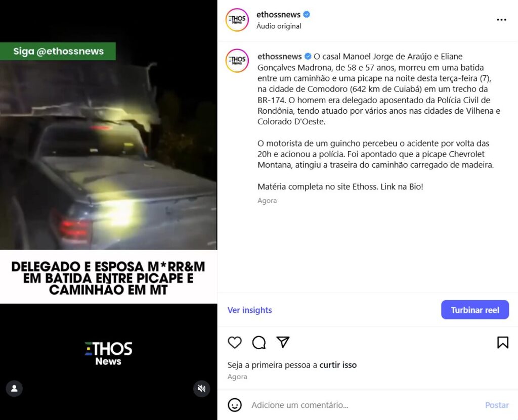This screenshot has height=420, width=518.
Task: Save the post with bookmark icon
Action: click(503, 342)
